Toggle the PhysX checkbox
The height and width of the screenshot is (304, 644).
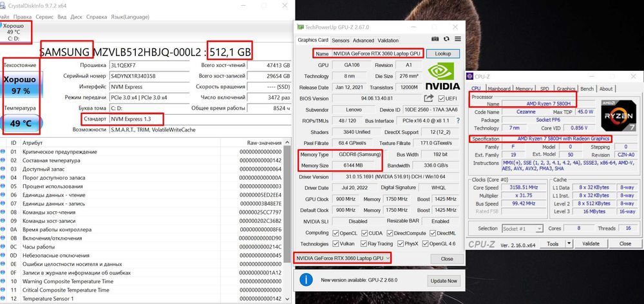point(401,243)
